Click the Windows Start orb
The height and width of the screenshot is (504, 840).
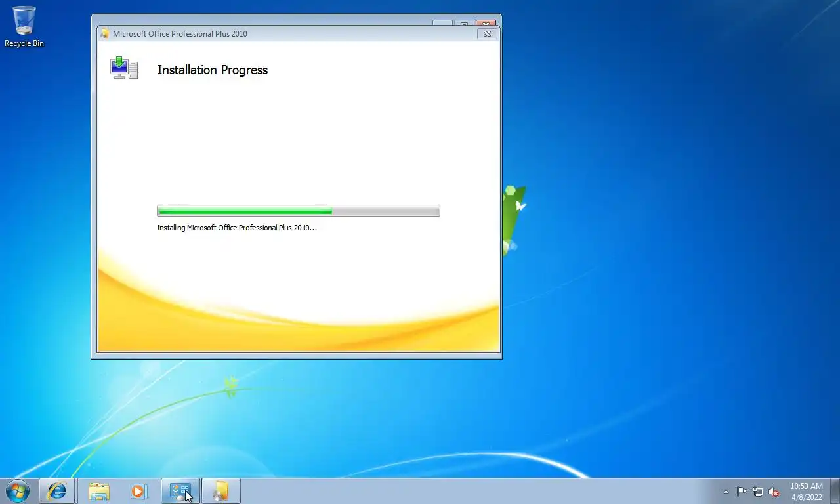[18, 491]
